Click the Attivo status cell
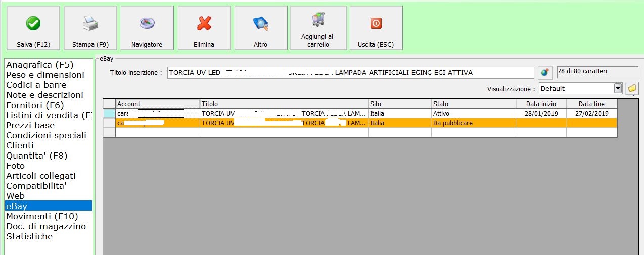This screenshot has width=644, height=255. click(474, 113)
